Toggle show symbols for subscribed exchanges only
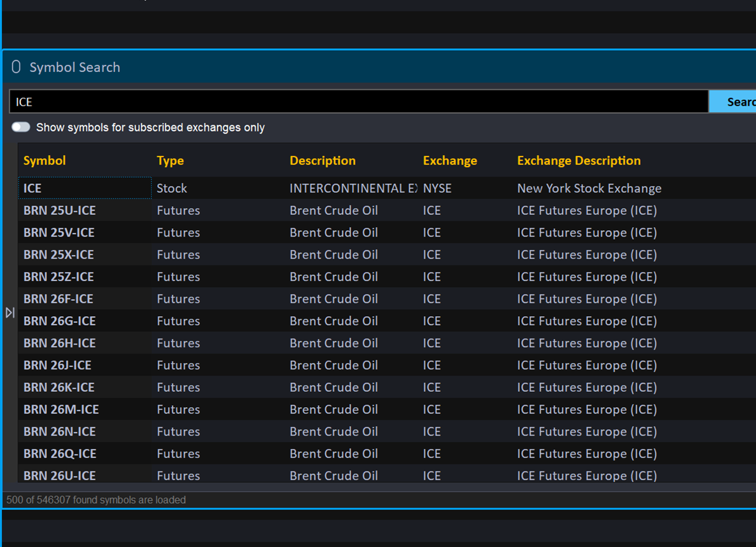Image resolution: width=756 pixels, height=547 pixels. tap(21, 127)
